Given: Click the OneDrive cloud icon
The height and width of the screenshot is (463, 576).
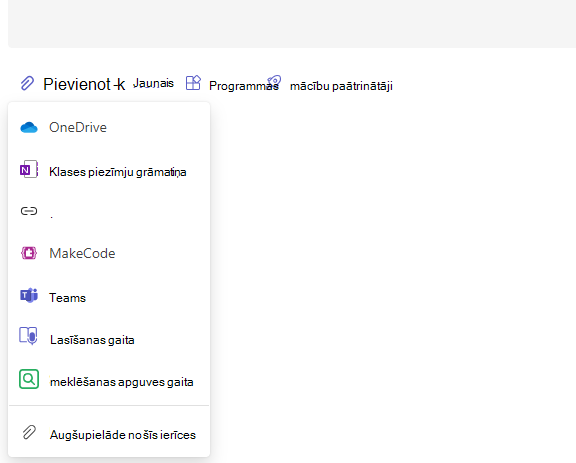Looking at the screenshot, I should (x=29, y=128).
